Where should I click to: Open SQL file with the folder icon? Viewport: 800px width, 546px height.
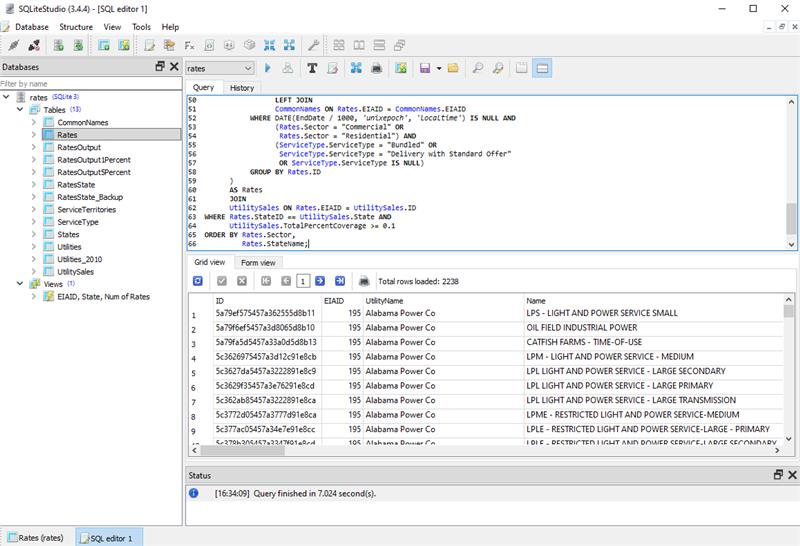click(x=452, y=68)
